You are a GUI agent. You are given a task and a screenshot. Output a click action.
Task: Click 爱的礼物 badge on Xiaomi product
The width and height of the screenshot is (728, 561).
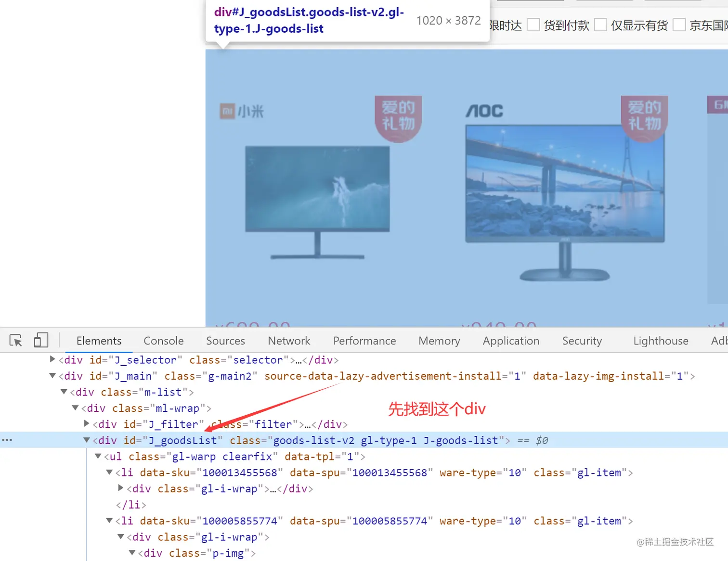pyautogui.click(x=398, y=118)
